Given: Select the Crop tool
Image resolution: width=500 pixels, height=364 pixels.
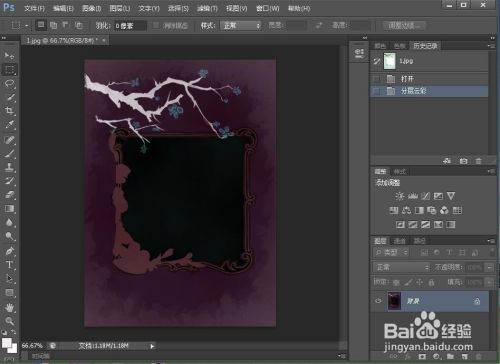Looking at the screenshot, I should pos(9,111).
